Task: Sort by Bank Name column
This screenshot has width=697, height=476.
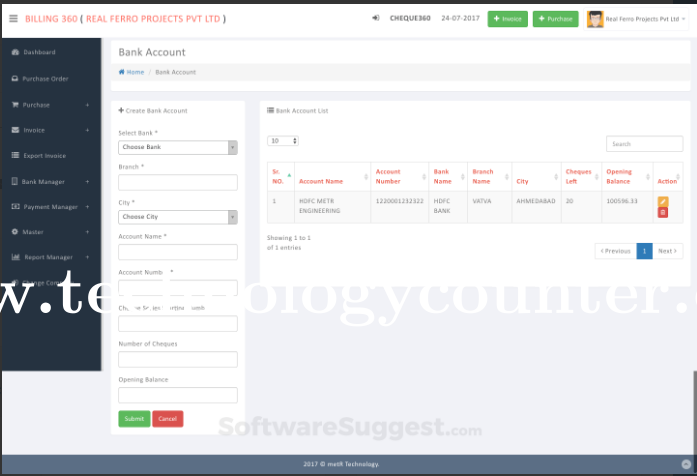Action: pyautogui.click(x=448, y=176)
